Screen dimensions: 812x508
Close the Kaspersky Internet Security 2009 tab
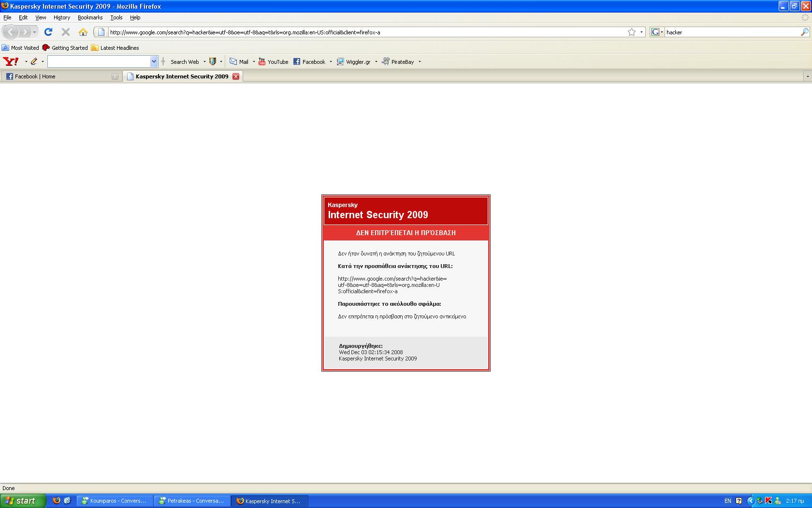click(236, 76)
